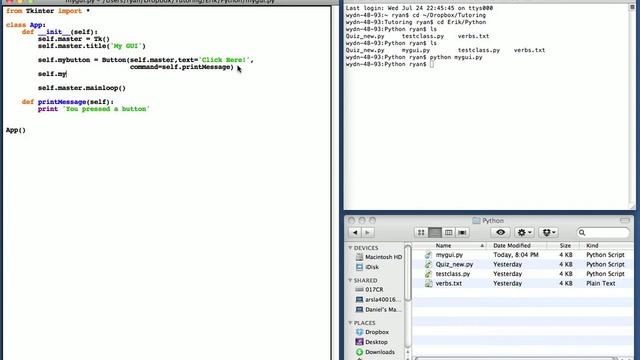Click the Finder search field
The height and width of the screenshot is (360, 640).
point(603,232)
